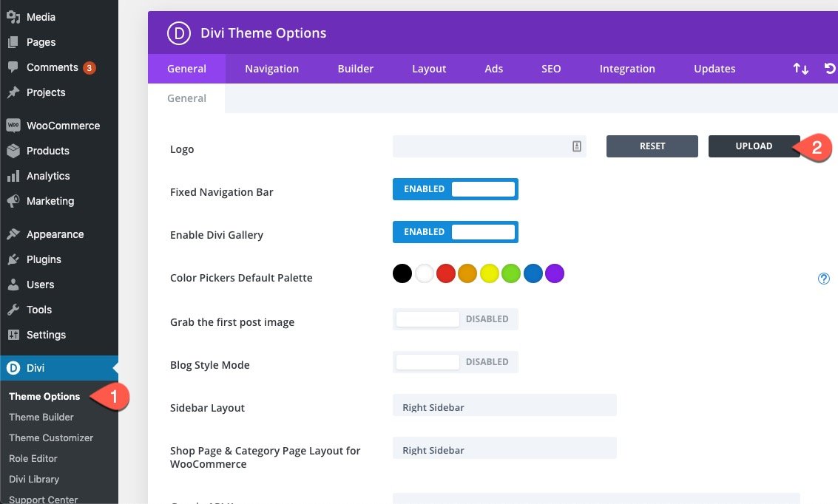Screen dimensions: 838x504
Task: Click the RESET logo button
Action: point(652,146)
